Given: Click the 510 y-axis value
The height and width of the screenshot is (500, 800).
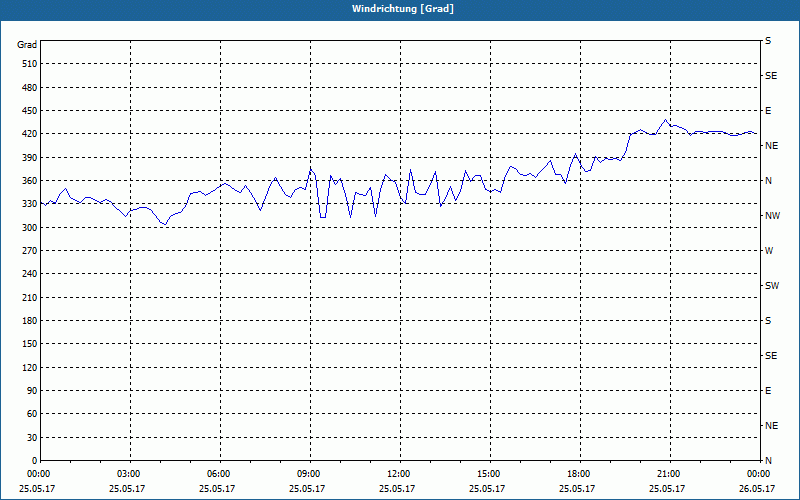Looking at the screenshot, I should pos(30,64).
